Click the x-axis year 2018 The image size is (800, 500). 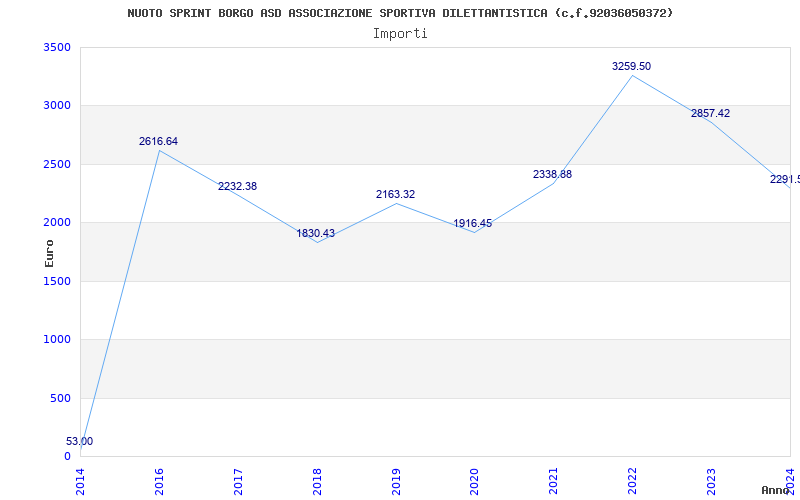pos(317,481)
